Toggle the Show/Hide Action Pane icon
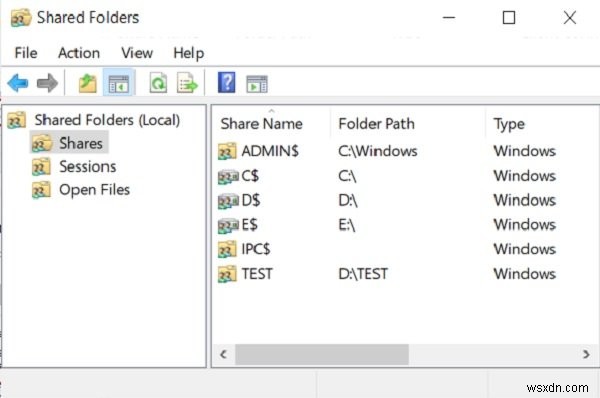 (x=257, y=84)
